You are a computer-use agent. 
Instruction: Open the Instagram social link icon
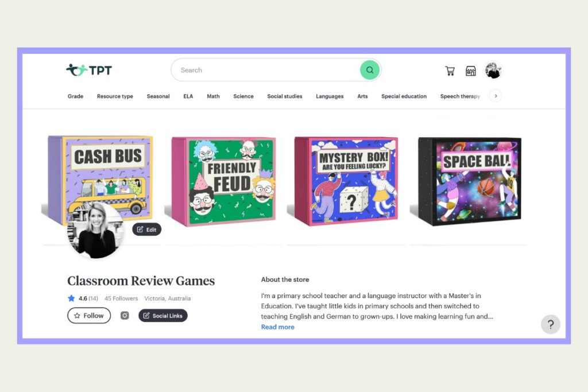125,316
